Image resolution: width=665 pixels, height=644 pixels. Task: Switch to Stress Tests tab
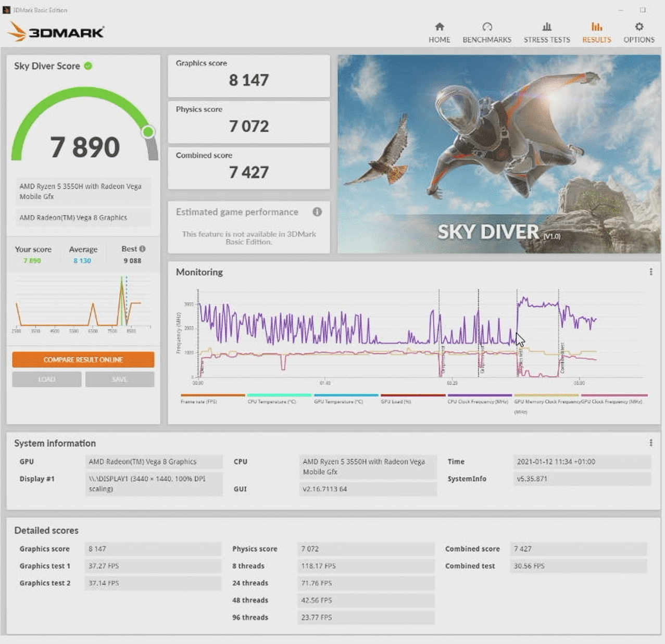(x=547, y=33)
